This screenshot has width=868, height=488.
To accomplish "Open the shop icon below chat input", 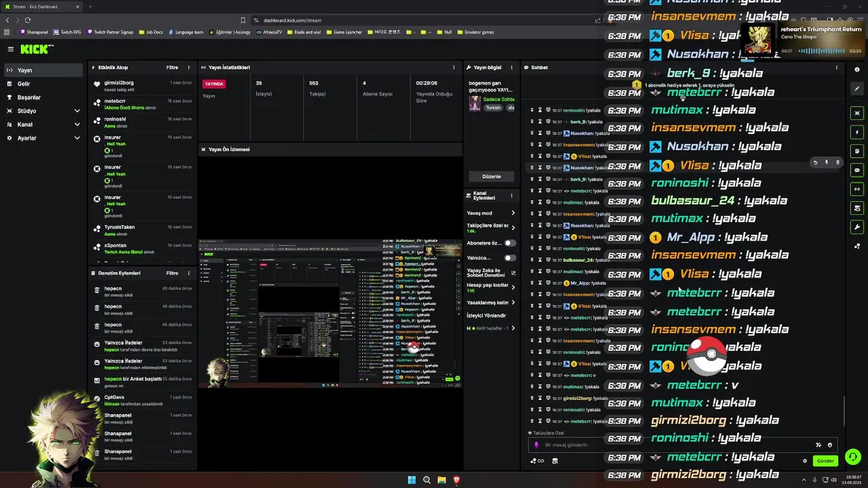I will 555,461.
